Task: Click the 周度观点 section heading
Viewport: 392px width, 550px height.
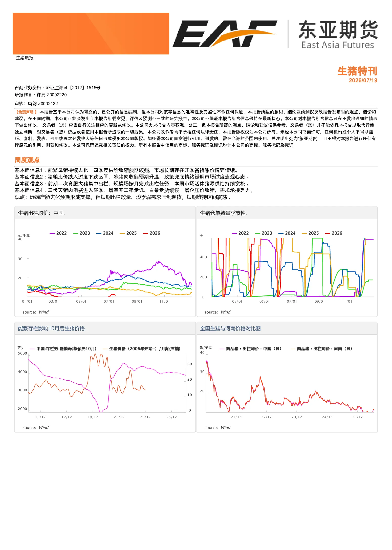Action: pos(27,160)
